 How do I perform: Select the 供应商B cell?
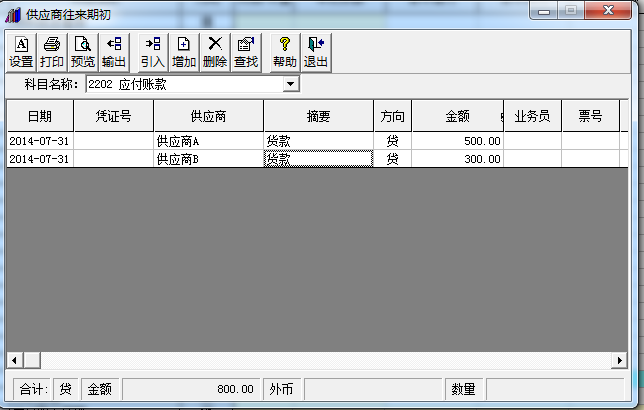tap(209, 159)
